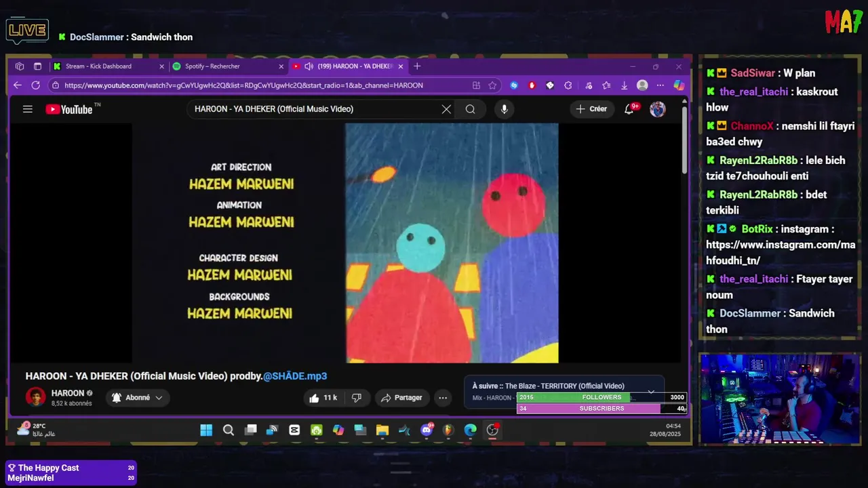Go to YouTube home via the logo

point(69,109)
